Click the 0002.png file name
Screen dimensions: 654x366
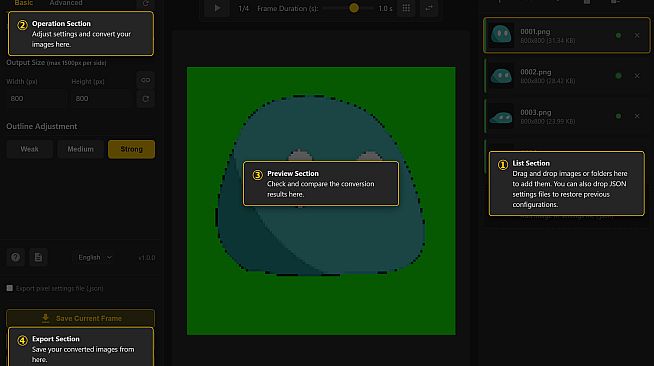536,72
